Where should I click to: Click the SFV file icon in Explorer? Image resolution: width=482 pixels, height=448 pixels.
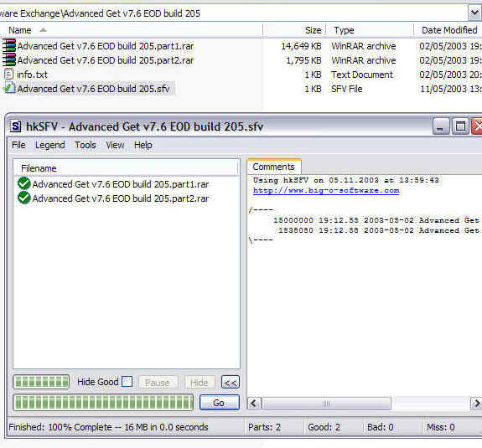coord(9,89)
